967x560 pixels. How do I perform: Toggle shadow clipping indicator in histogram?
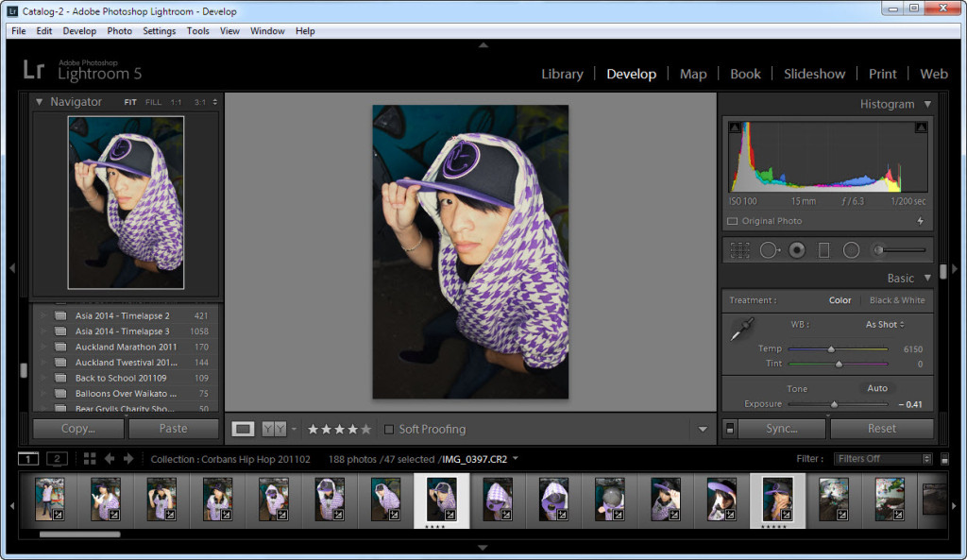735,127
